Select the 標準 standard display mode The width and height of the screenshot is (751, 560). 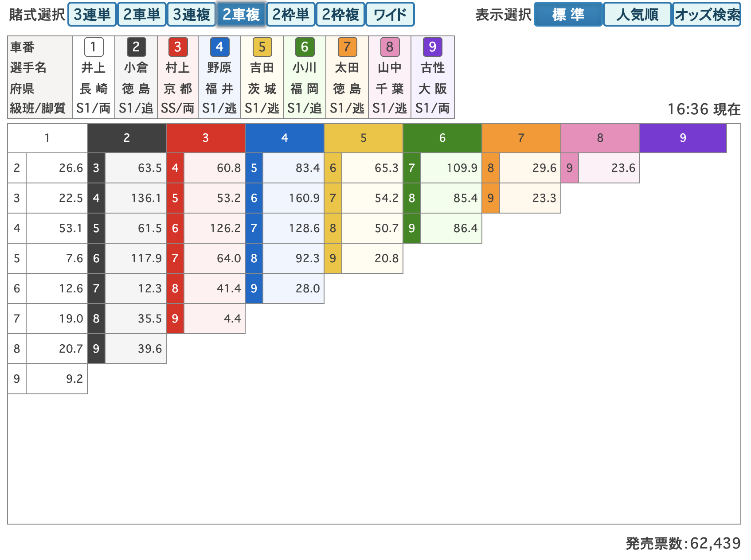(568, 15)
